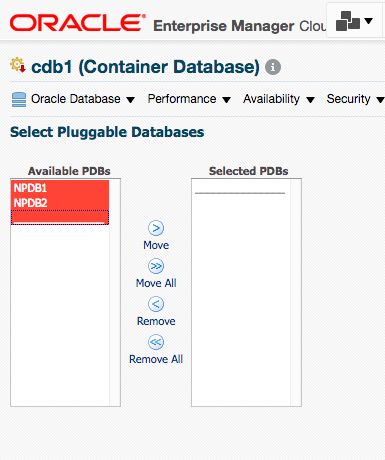Click the Move All text link
Viewport: 385px width, 460px height.
click(156, 283)
